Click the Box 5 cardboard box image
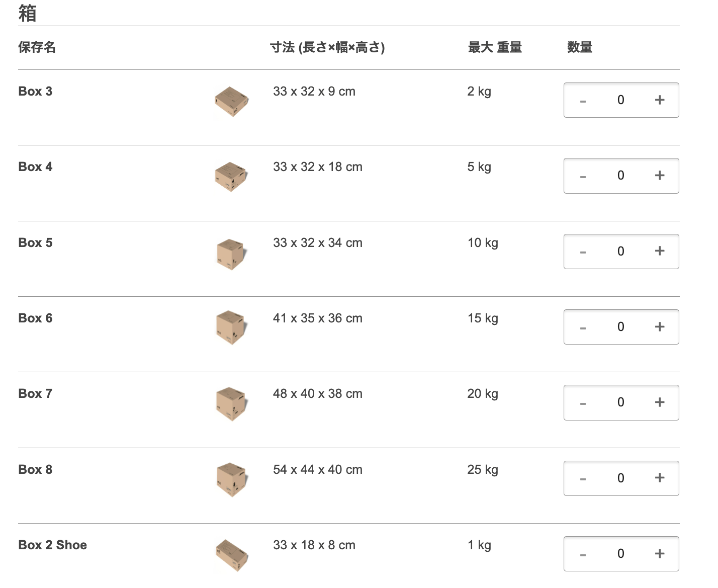This screenshot has width=718, height=588. tap(231, 254)
